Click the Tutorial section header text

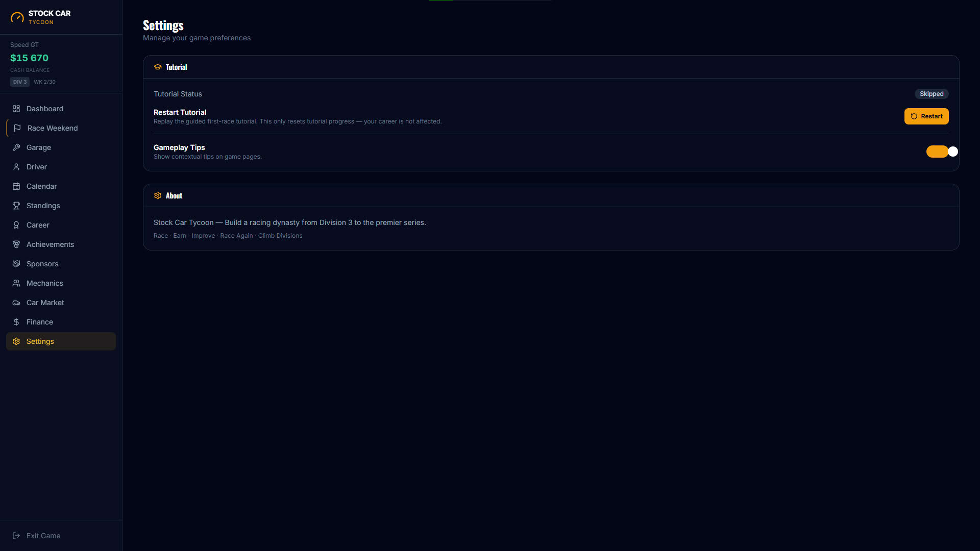click(x=177, y=67)
